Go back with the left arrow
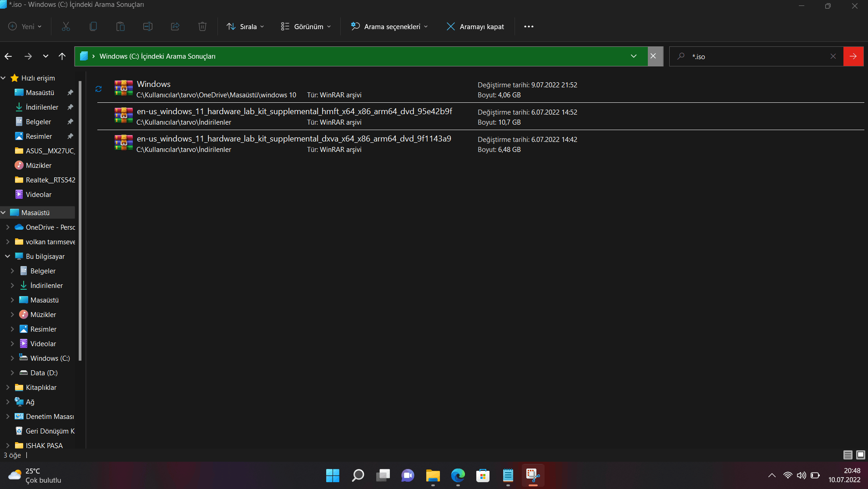This screenshot has width=868, height=489. [x=8, y=56]
